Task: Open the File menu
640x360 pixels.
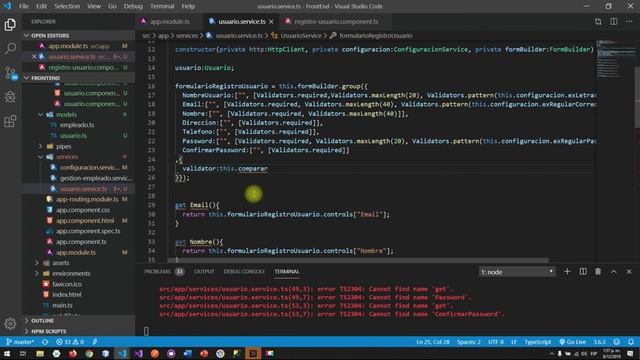Action: click(x=24, y=6)
